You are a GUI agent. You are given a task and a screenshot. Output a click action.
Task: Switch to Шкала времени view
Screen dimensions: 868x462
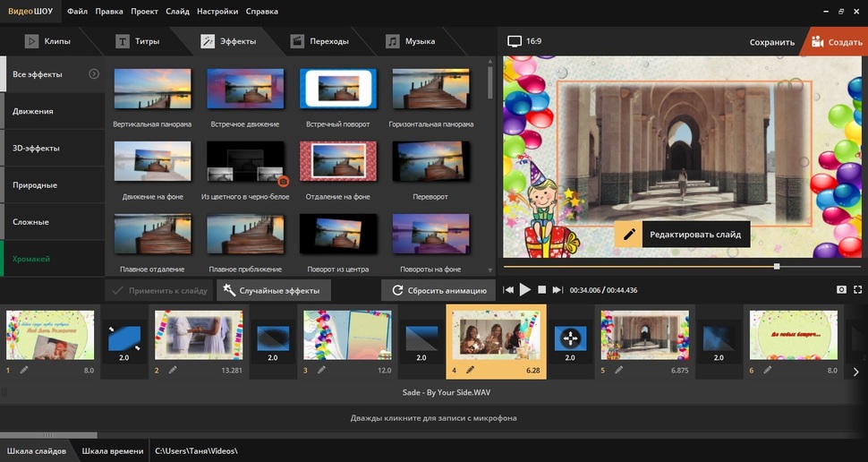point(112,450)
